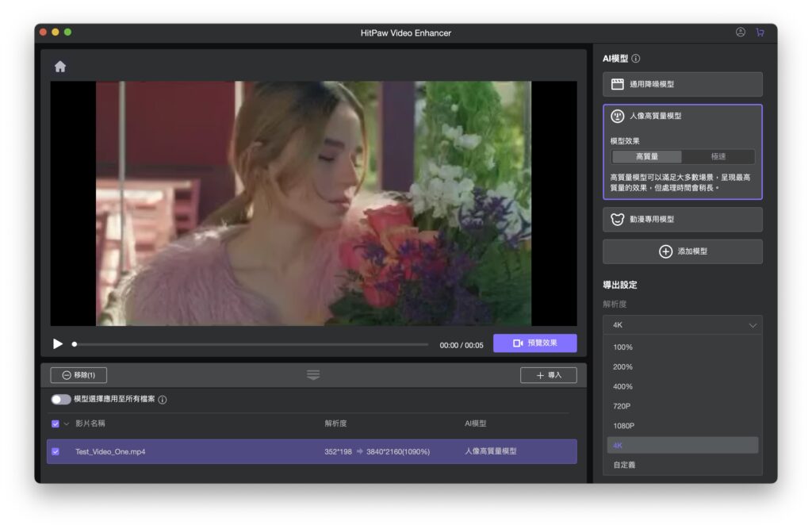812x529 pixels.
Task: Toggle 模型選擇應用至所有檔案 switch
Action: tap(60, 400)
